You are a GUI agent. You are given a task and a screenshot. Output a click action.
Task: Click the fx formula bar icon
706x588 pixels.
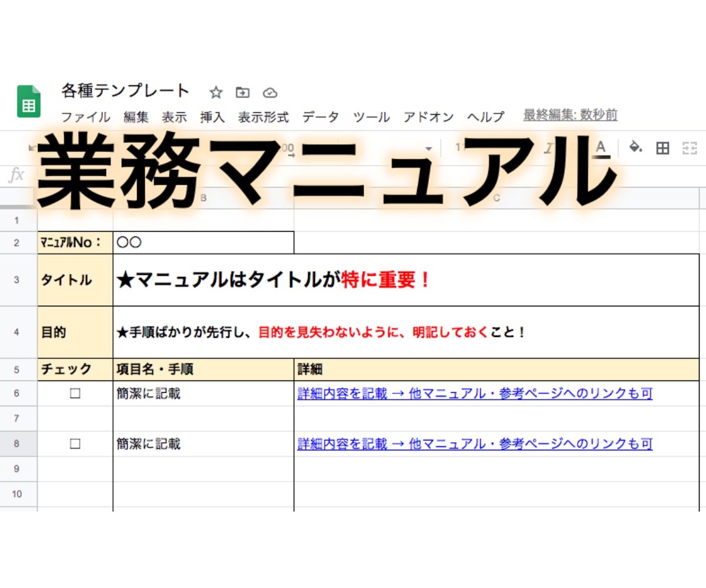[17, 175]
